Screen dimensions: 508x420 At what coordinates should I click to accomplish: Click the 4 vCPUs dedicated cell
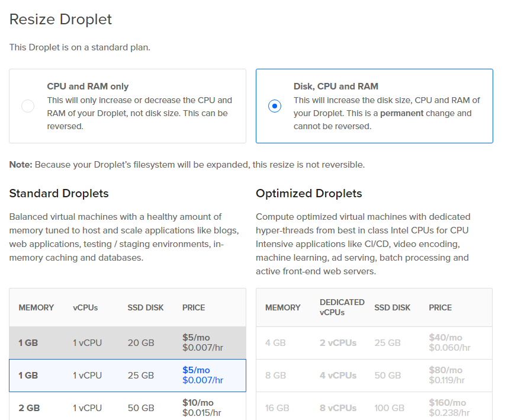(x=338, y=376)
